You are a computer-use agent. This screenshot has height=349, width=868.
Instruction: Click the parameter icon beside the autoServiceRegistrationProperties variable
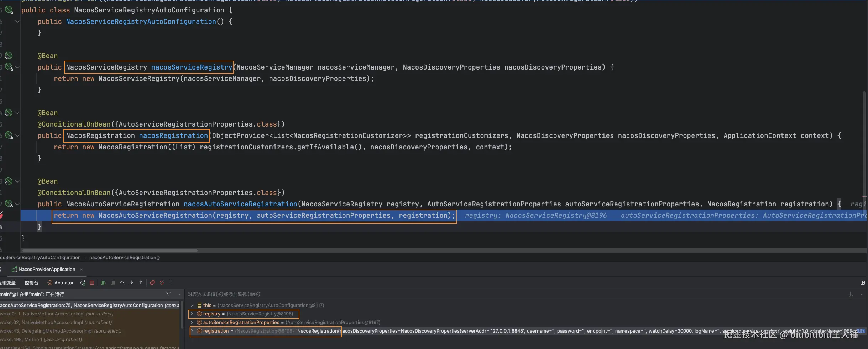tap(199, 322)
